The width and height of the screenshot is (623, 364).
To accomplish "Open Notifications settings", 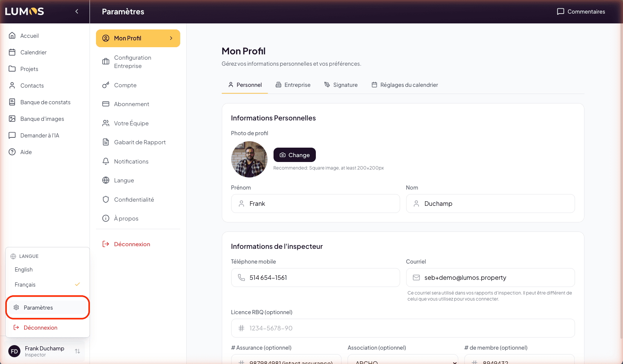I will tap(138, 161).
